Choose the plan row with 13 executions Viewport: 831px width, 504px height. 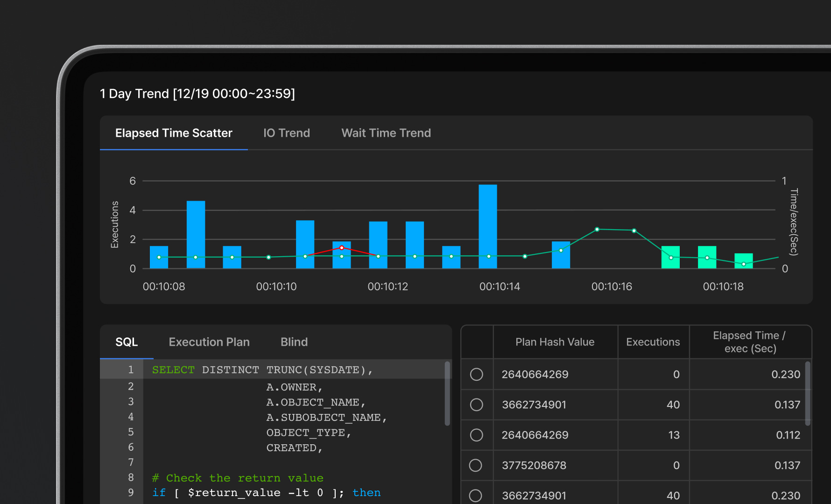point(476,435)
